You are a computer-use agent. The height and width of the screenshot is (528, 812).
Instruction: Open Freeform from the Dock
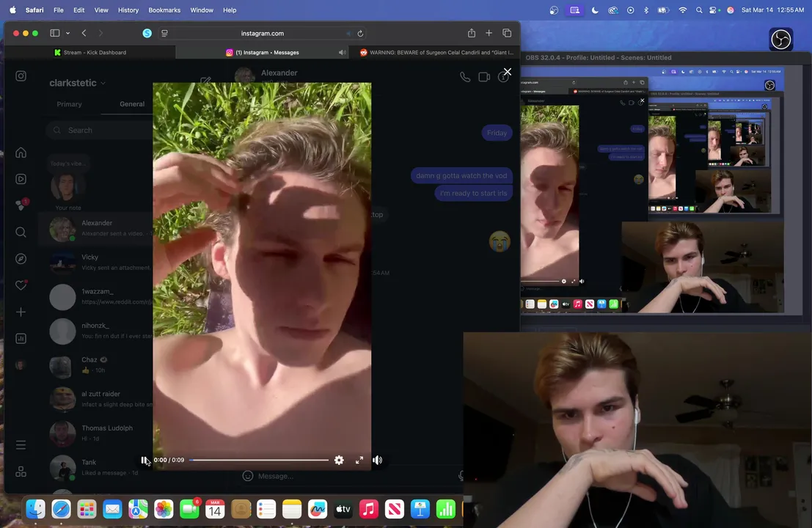click(318, 510)
